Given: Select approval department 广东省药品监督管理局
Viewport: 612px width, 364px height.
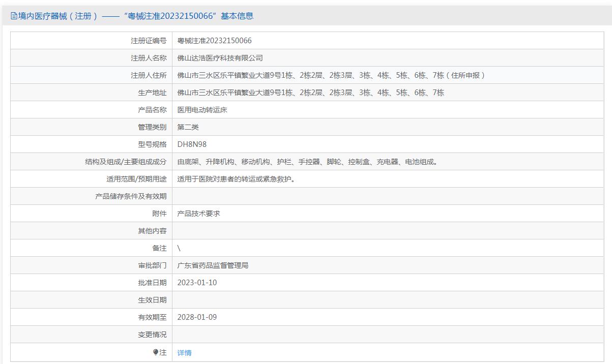Looking at the screenshot, I should coord(213,265).
